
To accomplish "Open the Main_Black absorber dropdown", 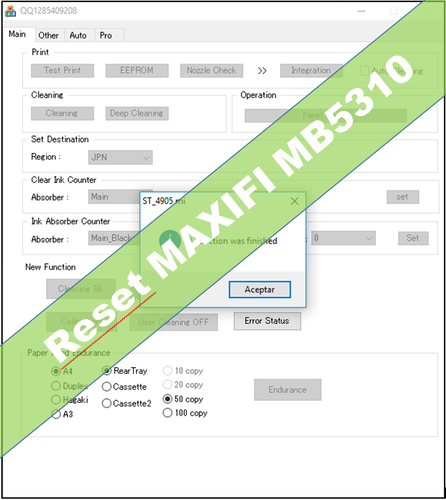I will click(114, 238).
